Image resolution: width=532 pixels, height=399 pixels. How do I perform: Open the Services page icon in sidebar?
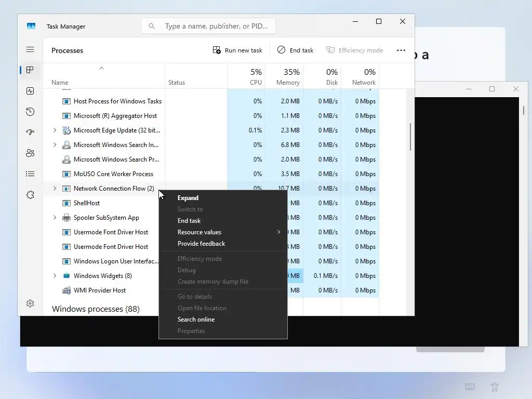pos(30,195)
